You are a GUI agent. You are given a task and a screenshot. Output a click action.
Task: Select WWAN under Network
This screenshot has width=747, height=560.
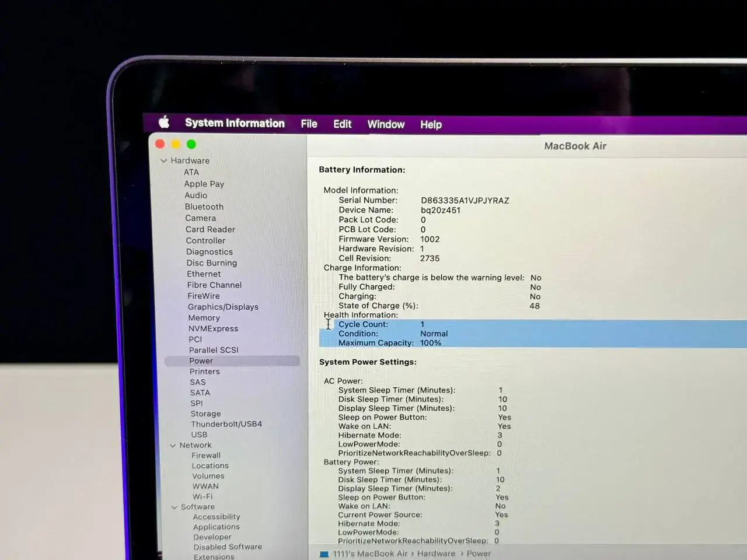pos(205,486)
